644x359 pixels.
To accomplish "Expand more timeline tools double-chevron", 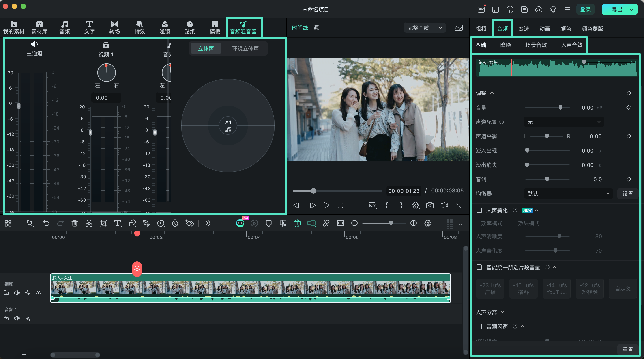I will pyautogui.click(x=208, y=223).
